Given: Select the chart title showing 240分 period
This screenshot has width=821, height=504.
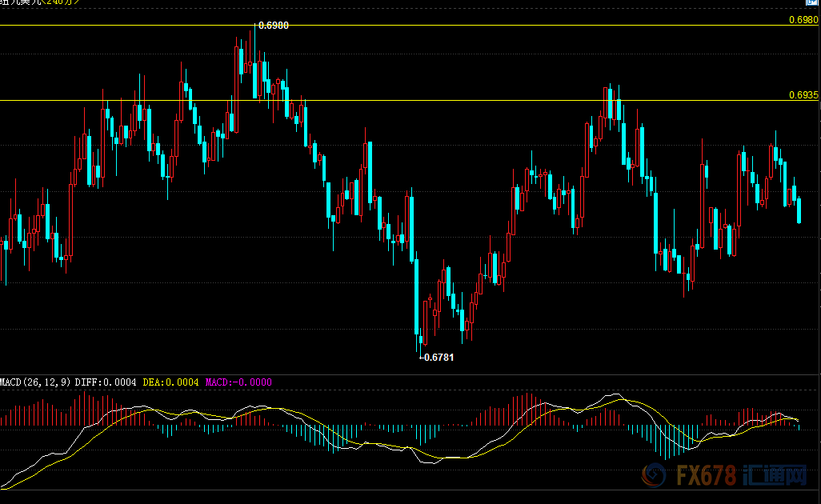Looking at the screenshot, I should [38, 2].
